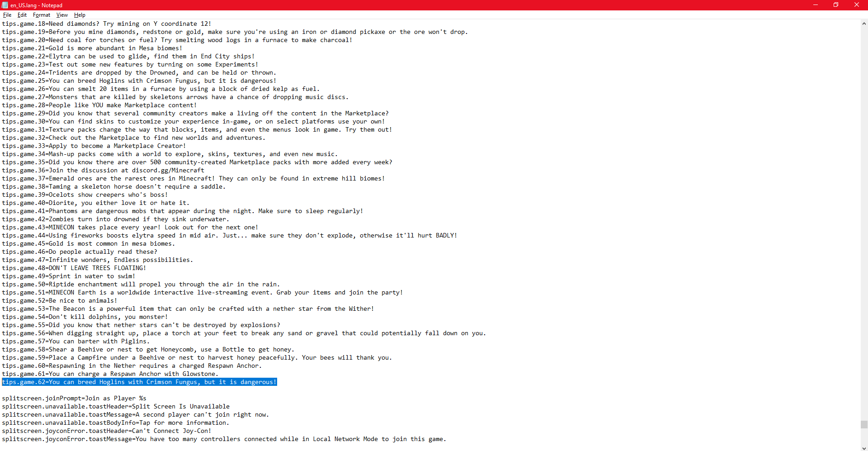868x451 pixels.
Task: Click the scrollbar up arrow
Action: [x=864, y=24]
